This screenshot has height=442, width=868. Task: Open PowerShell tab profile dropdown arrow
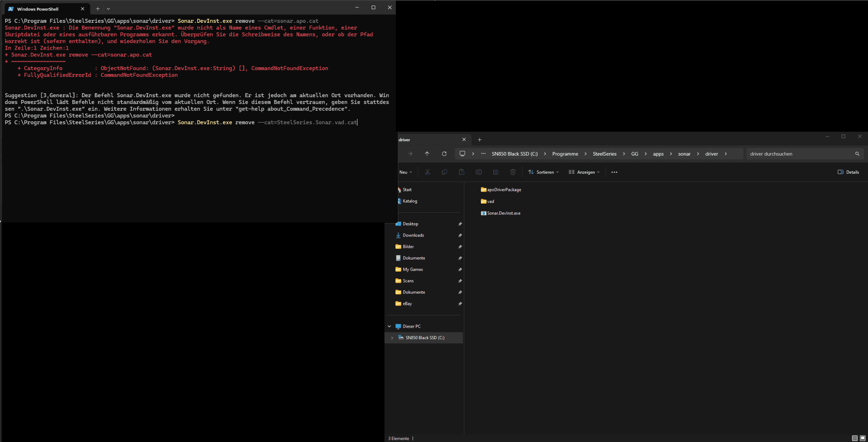click(x=108, y=9)
